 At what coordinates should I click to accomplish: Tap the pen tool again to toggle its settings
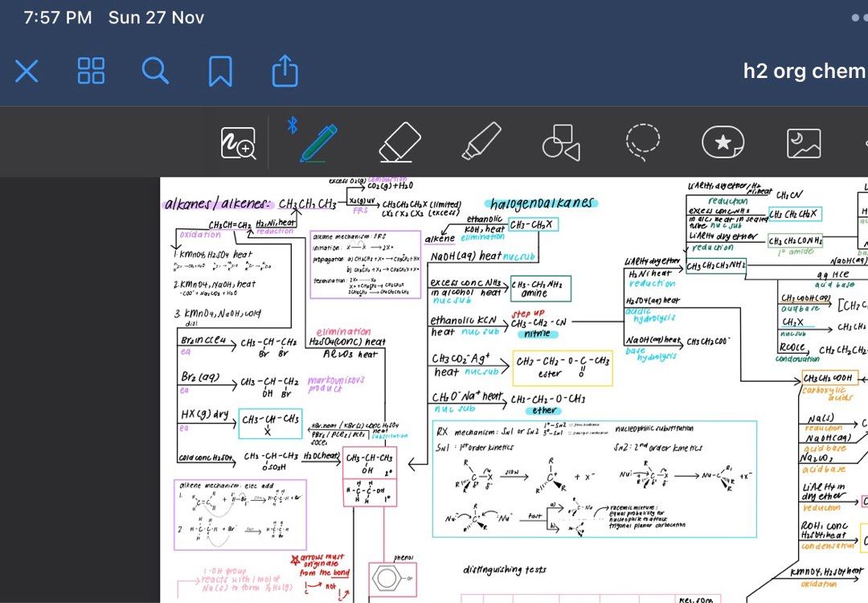pyautogui.click(x=319, y=142)
